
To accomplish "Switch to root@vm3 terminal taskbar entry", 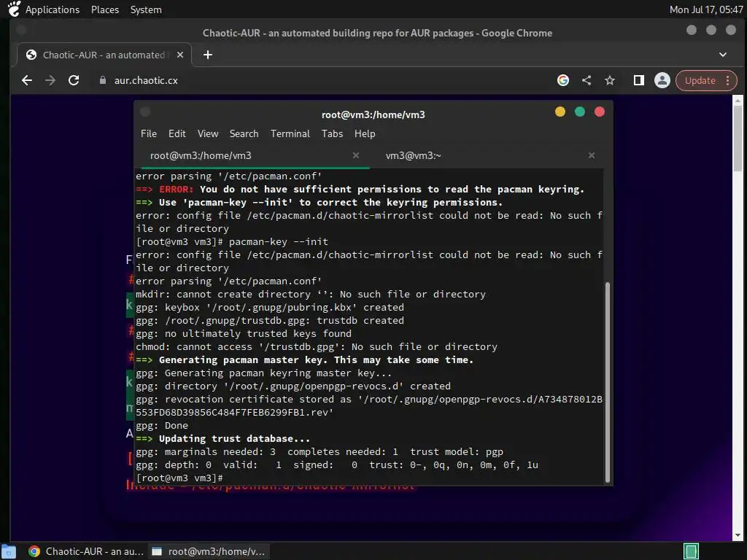I will [208, 551].
